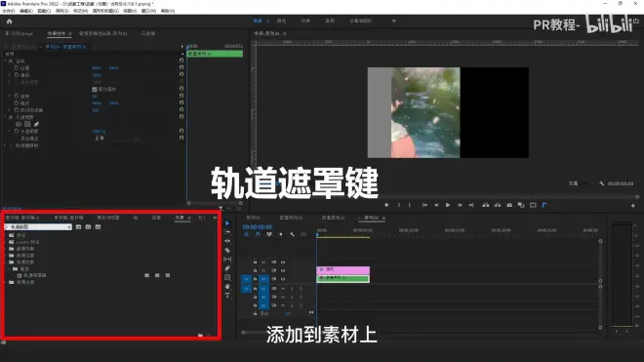Hide V2 track output eye

coord(283,270)
